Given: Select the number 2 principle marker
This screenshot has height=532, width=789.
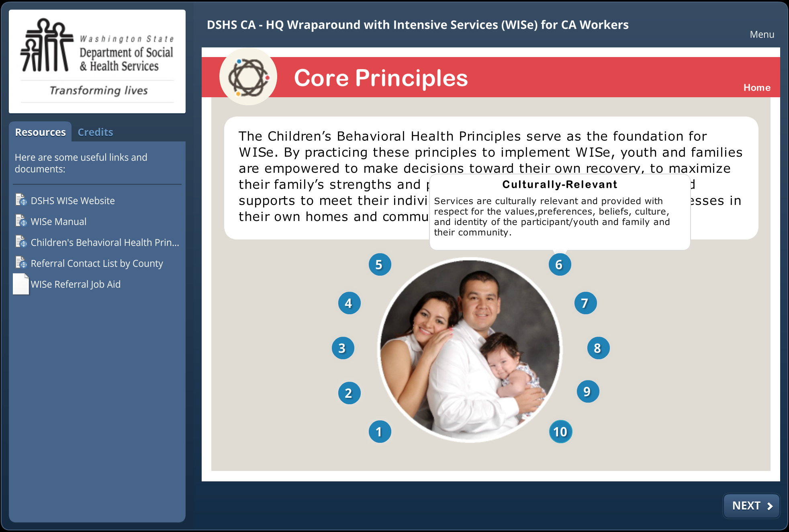Looking at the screenshot, I should click(x=349, y=393).
